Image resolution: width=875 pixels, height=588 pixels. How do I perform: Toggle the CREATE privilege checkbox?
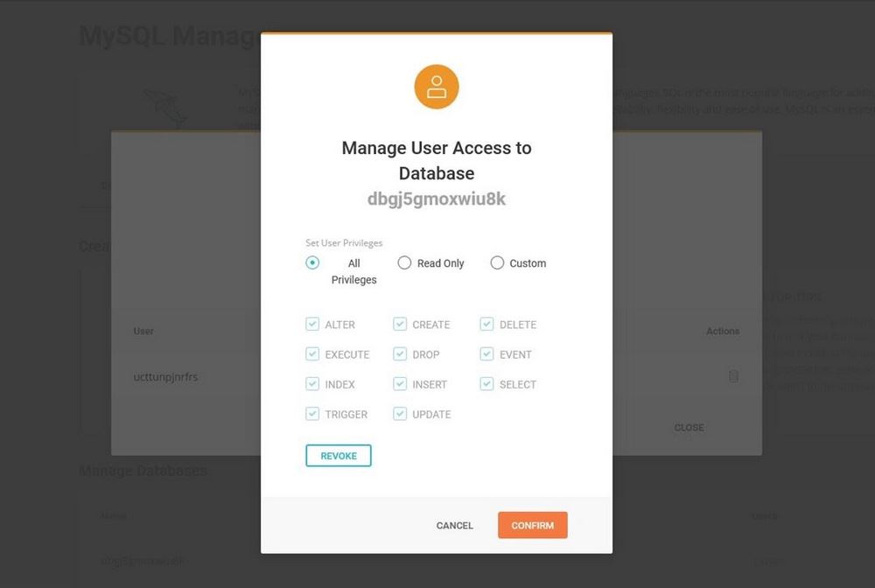tap(400, 324)
